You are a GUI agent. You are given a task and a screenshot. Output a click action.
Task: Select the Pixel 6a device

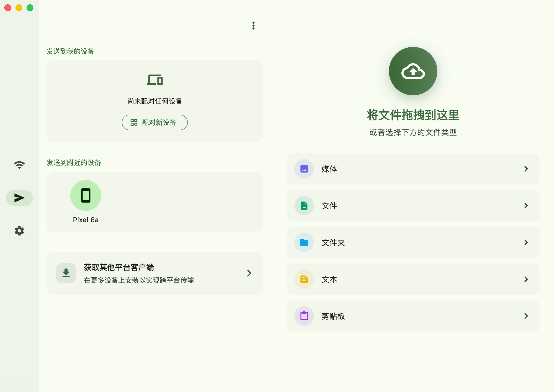point(85,195)
